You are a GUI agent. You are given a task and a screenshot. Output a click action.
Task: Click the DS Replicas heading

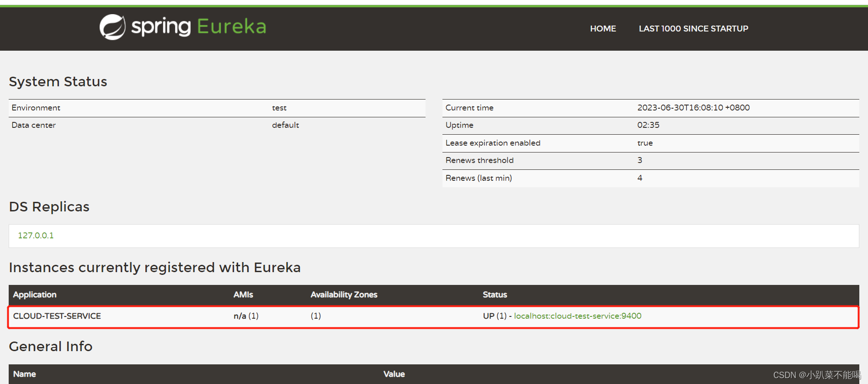[x=49, y=207]
